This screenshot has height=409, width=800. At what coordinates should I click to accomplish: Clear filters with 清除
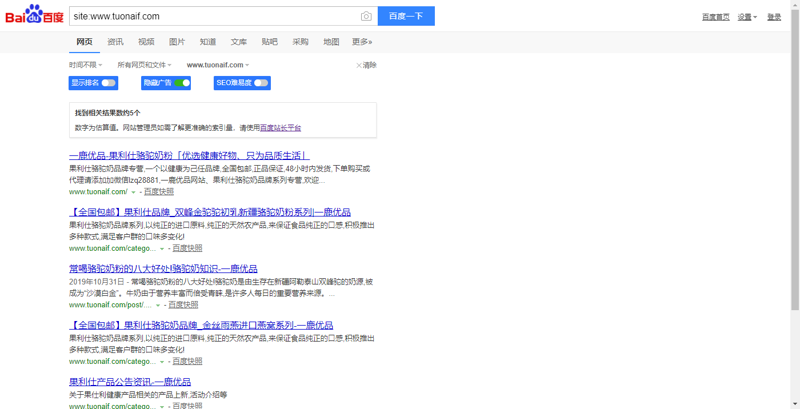(x=366, y=65)
